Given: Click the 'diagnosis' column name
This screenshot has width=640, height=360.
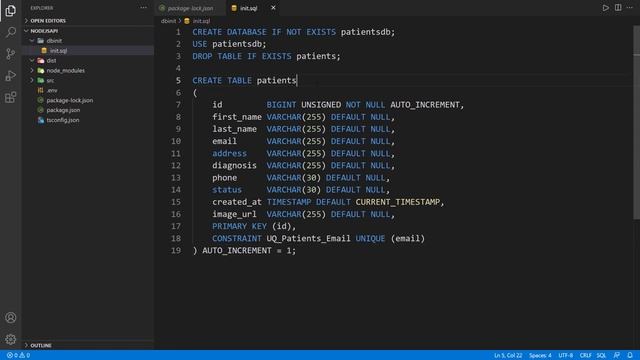Looking at the screenshot, I should click(234, 166).
